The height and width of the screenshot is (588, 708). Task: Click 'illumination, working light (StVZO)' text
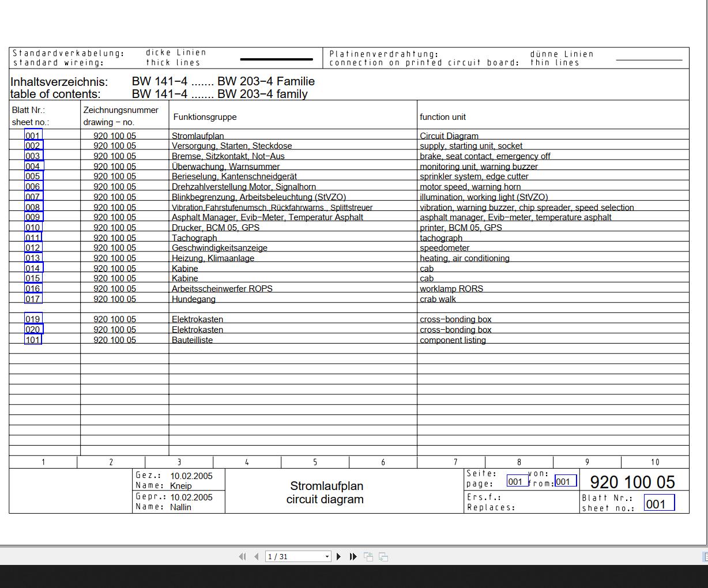click(x=484, y=197)
